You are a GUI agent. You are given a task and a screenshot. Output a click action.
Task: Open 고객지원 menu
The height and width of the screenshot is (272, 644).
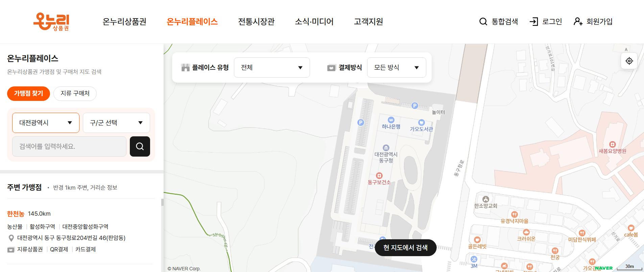tap(368, 22)
